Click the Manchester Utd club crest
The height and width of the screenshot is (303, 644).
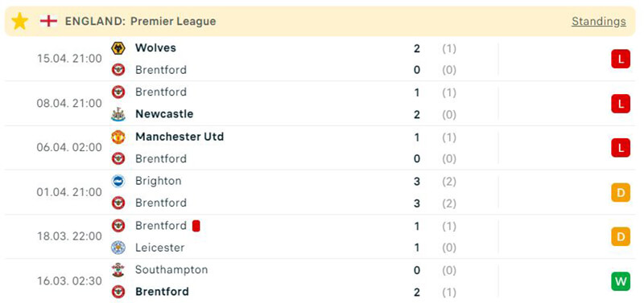point(118,137)
